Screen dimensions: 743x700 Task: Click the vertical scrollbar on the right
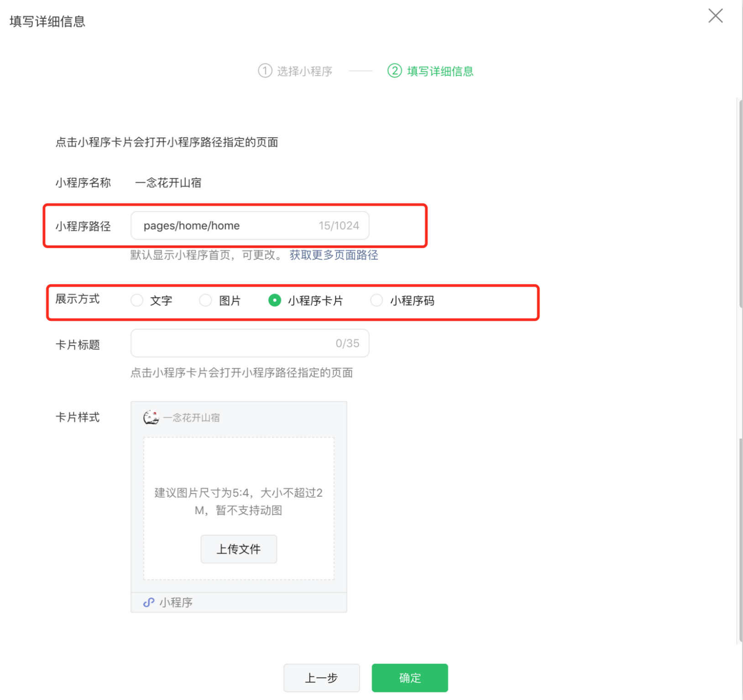[x=740, y=203]
